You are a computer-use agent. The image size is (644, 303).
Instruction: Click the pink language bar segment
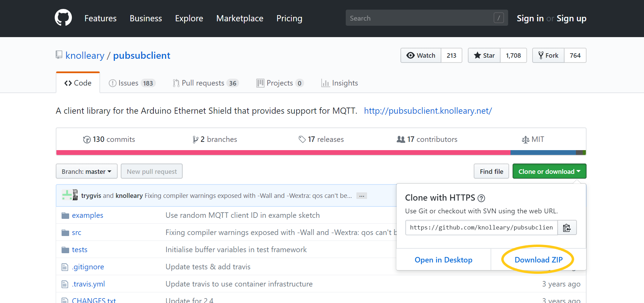pos(283,153)
